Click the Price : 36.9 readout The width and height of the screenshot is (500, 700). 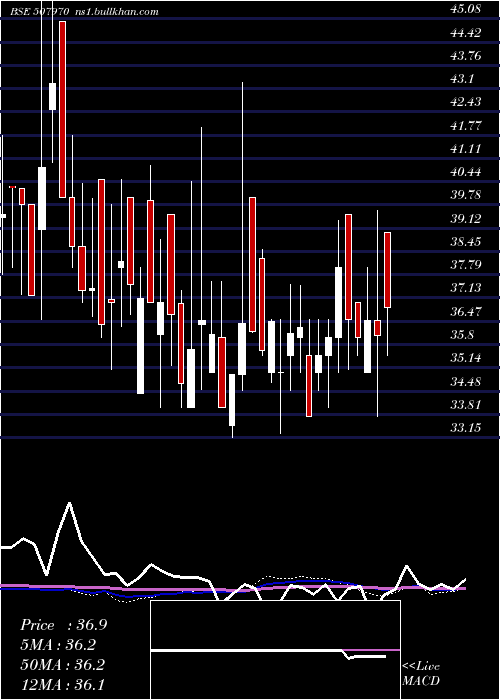tap(63, 625)
